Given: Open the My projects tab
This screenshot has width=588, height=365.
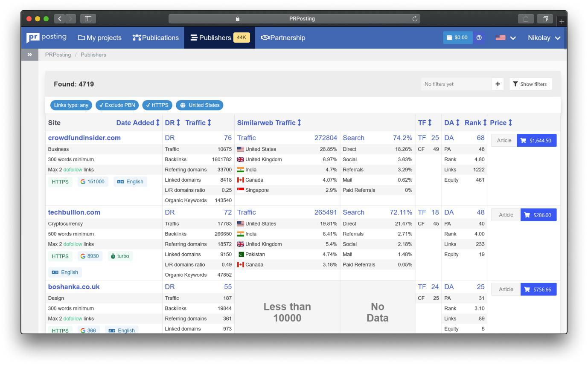Looking at the screenshot, I should [99, 38].
